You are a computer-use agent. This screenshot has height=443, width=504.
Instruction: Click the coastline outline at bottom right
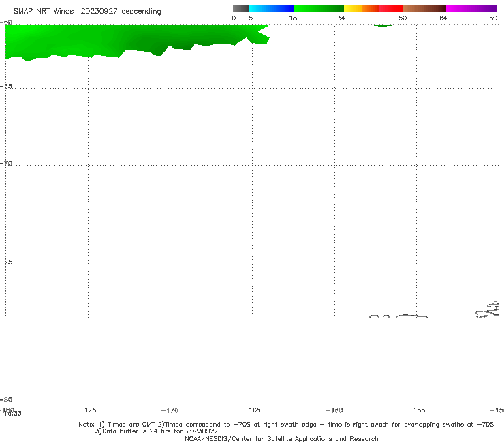[488, 309]
